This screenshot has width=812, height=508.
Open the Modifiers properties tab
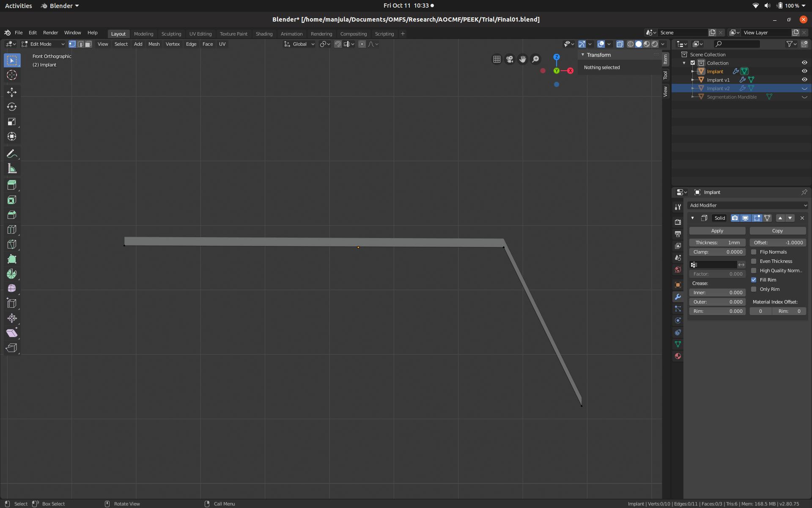click(x=678, y=297)
